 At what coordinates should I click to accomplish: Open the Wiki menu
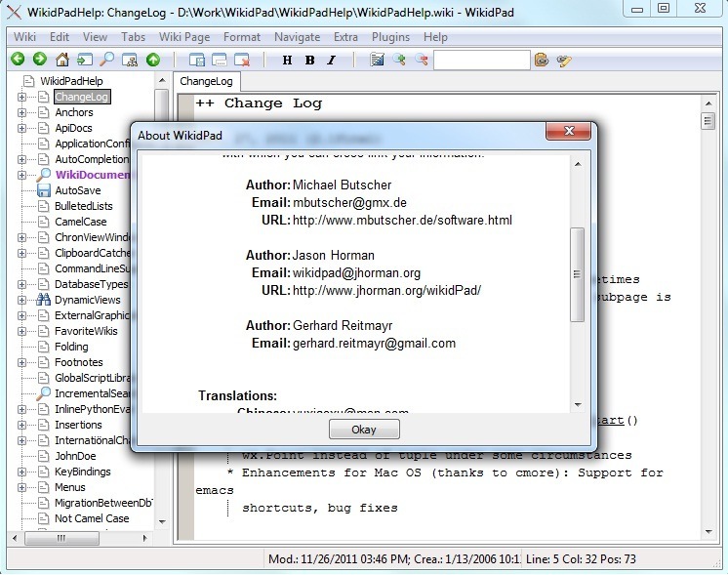pos(24,37)
